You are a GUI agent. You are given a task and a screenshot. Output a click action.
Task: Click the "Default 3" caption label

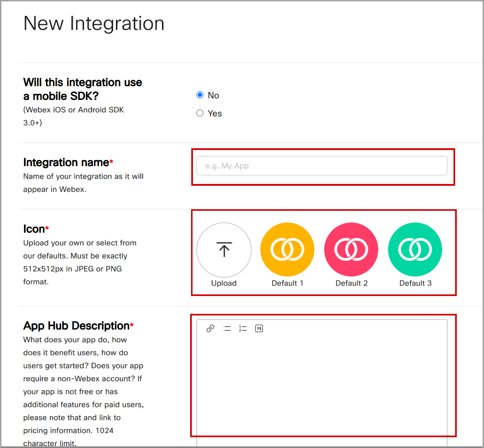click(x=415, y=283)
